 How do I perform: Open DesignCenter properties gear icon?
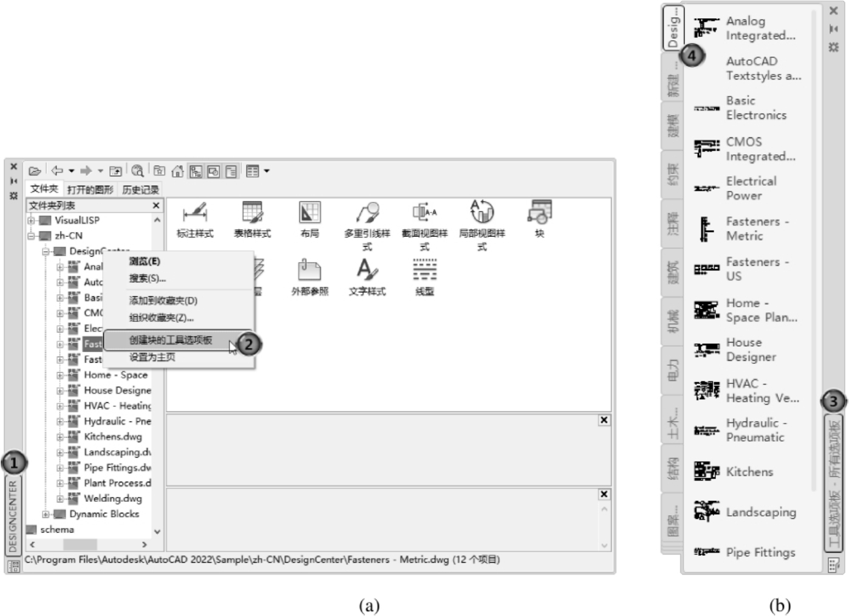(x=13, y=196)
